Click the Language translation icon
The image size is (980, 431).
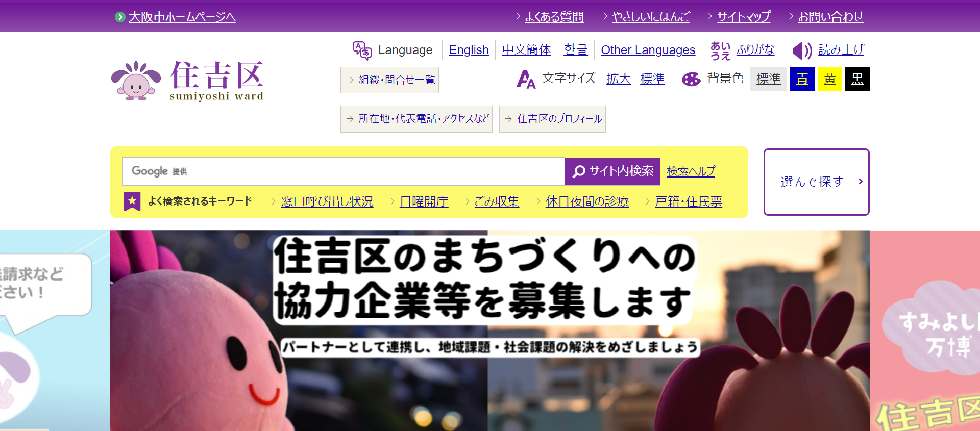[362, 50]
